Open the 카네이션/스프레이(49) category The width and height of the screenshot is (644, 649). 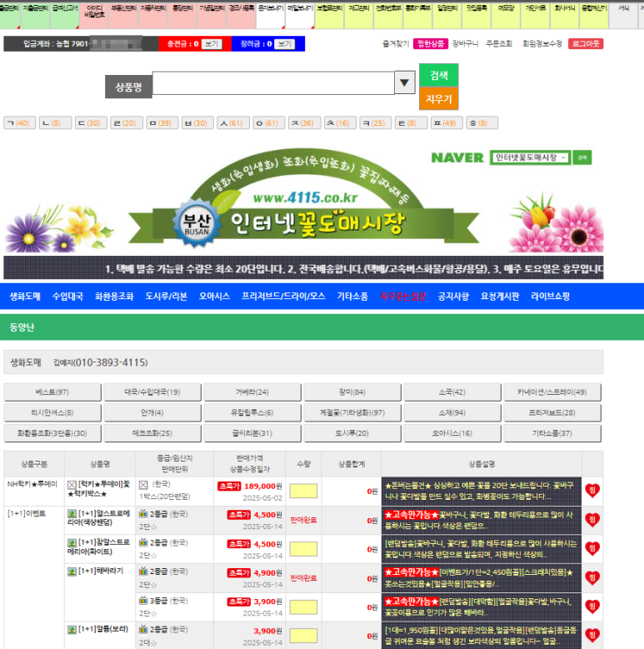552,392
